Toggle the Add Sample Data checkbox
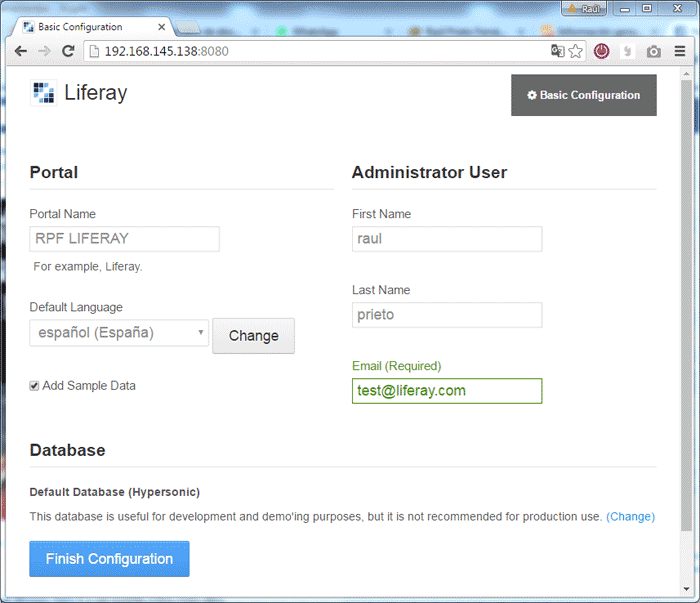 35,386
